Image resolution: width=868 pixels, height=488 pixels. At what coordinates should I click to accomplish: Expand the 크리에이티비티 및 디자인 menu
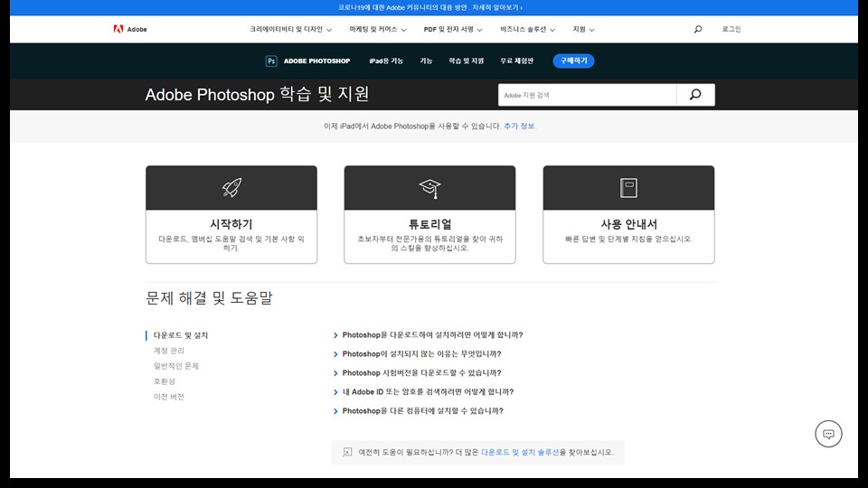click(290, 29)
